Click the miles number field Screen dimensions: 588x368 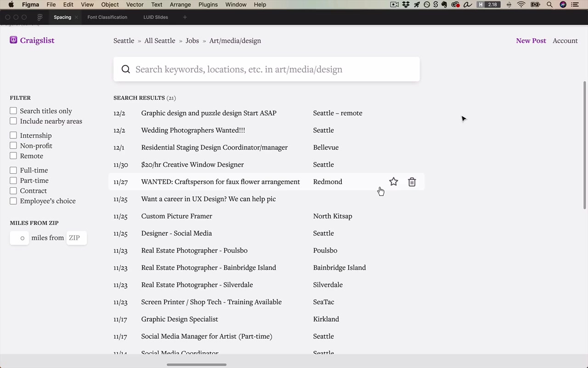(x=19, y=238)
